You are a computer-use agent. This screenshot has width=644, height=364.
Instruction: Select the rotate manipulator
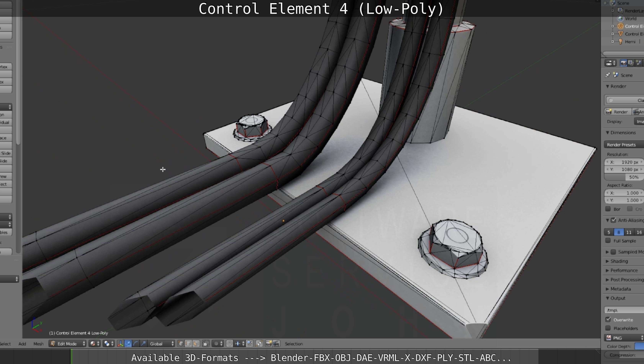136,344
